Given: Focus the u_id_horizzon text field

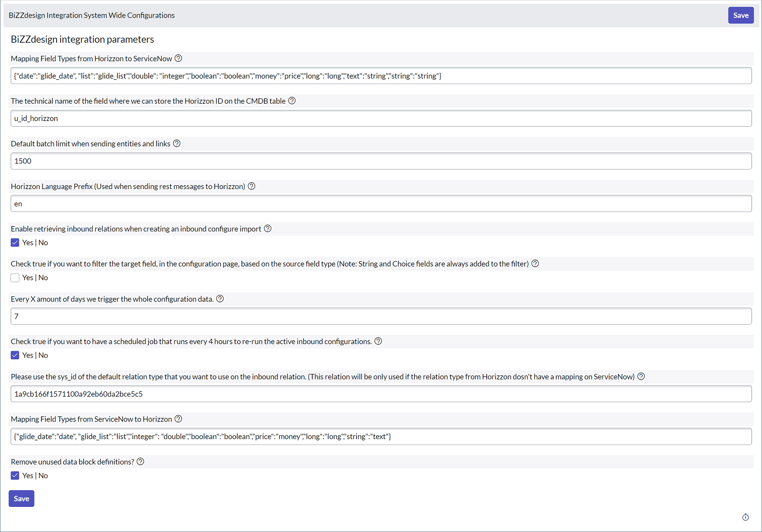Looking at the screenshot, I should tap(381, 118).
